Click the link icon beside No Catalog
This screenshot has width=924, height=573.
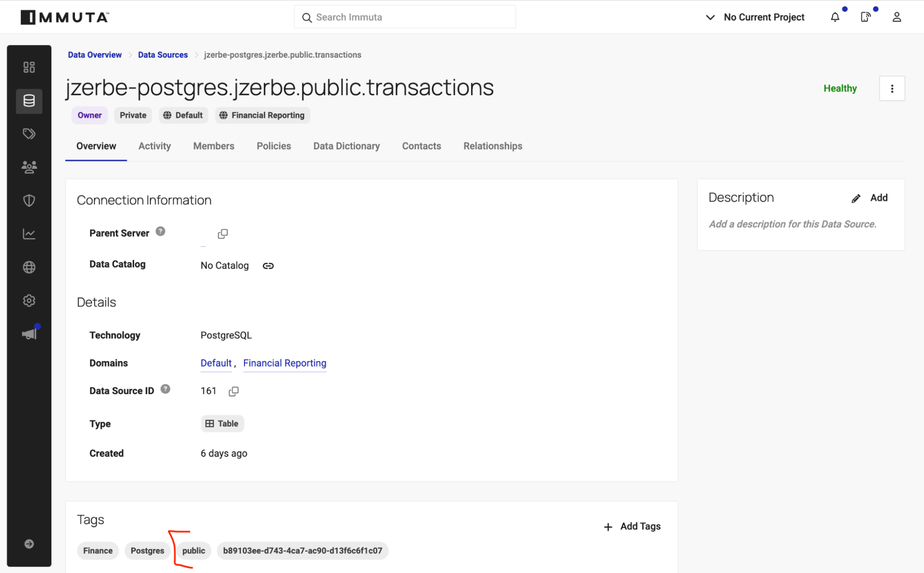[x=268, y=265]
